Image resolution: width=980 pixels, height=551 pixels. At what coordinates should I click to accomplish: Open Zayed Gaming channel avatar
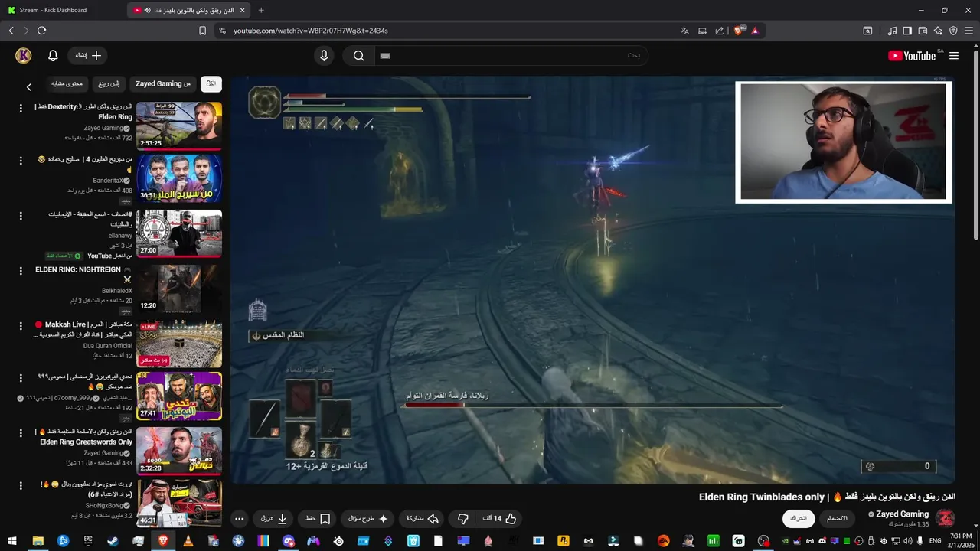coord(946,518)
